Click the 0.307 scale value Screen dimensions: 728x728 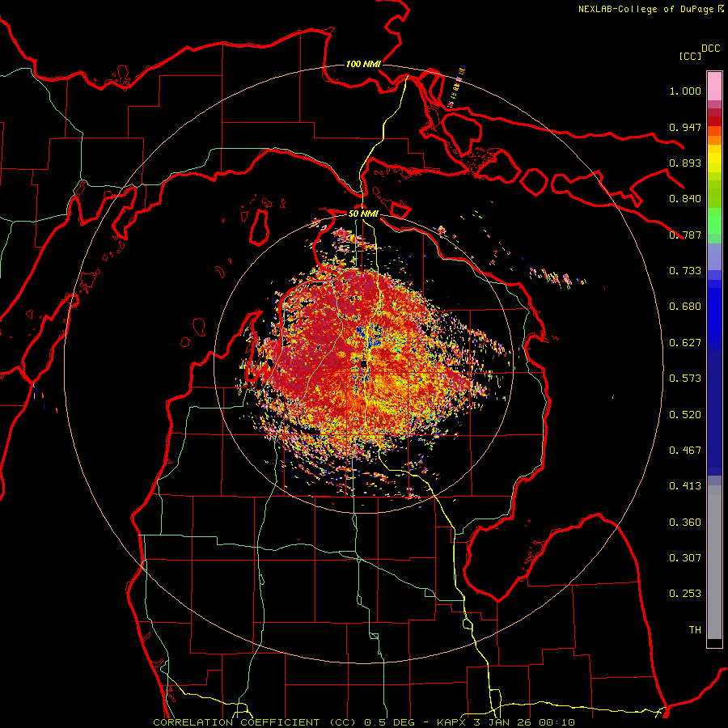(685, 558)
